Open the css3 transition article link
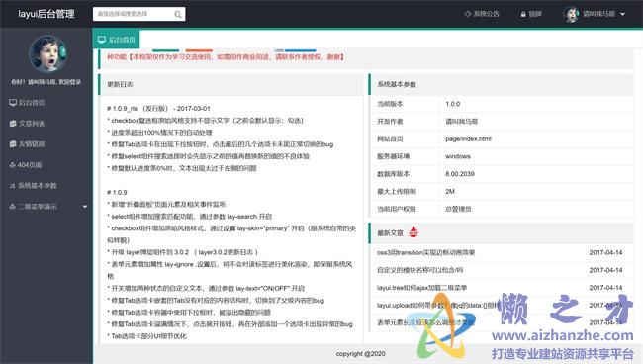Screen dimensions: 643x364 [x=425, y=252]
